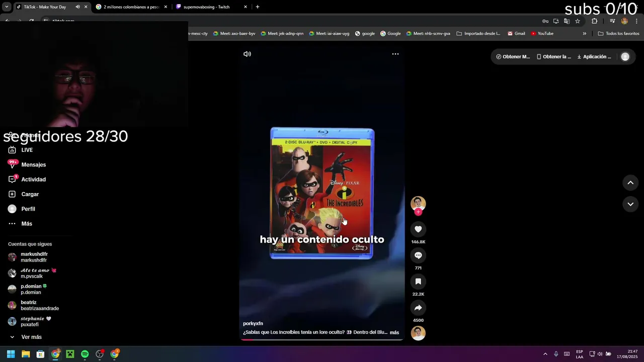
Task: Bookmark this page with star icon
Action: click(578, 21)
